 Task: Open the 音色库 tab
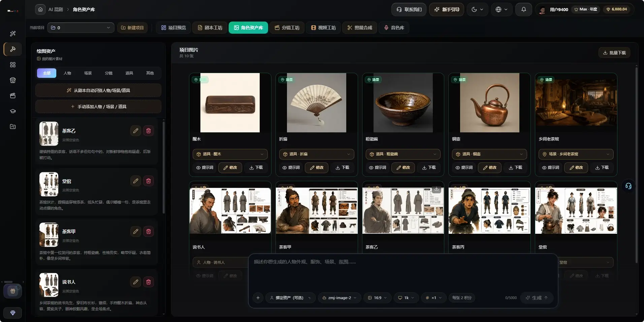coord(394,28)
